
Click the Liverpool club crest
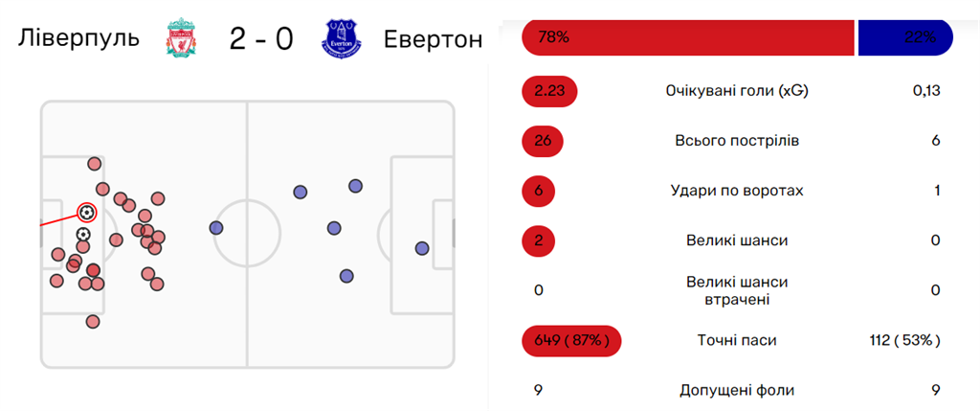pos(180,38)
